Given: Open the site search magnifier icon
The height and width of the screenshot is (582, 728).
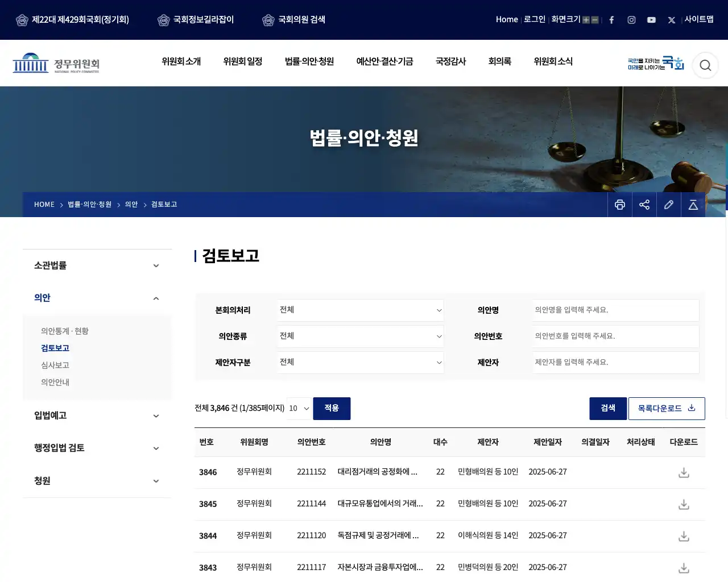Looking at the screenshot, I should [x=705, y=65].
